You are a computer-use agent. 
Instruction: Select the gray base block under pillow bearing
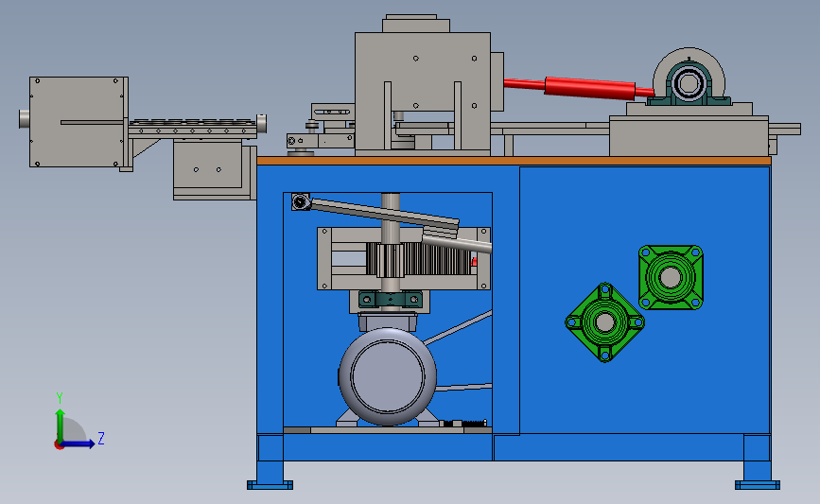tap(689, 135)
